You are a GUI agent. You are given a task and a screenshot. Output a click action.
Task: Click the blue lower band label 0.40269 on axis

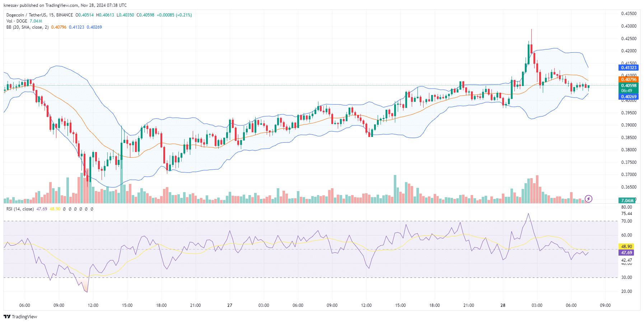[x=629, y=97]
